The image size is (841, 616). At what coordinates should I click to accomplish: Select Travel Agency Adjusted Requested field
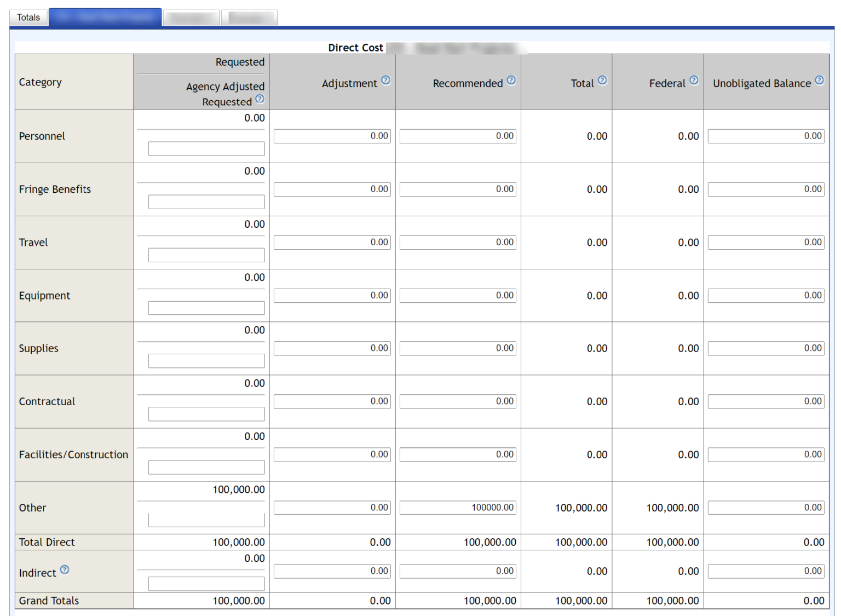(206, 255)
